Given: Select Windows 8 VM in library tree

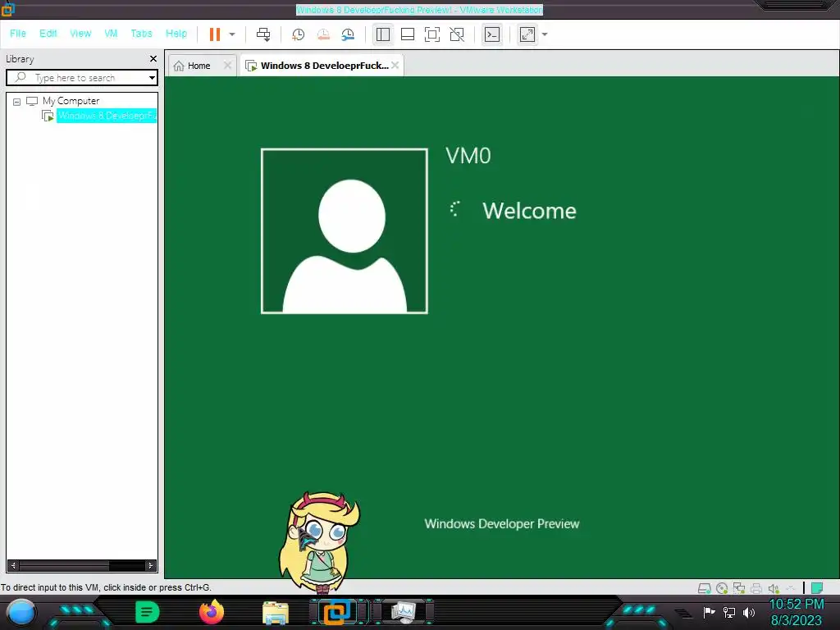Looking at the screenshot, I should 107,116.
